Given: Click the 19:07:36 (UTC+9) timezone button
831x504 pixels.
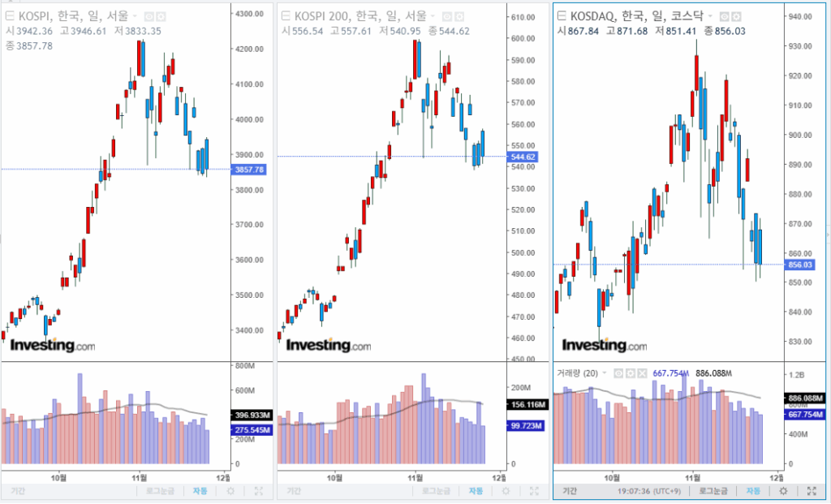Looking at the screenshot, I should pos(651,491).
